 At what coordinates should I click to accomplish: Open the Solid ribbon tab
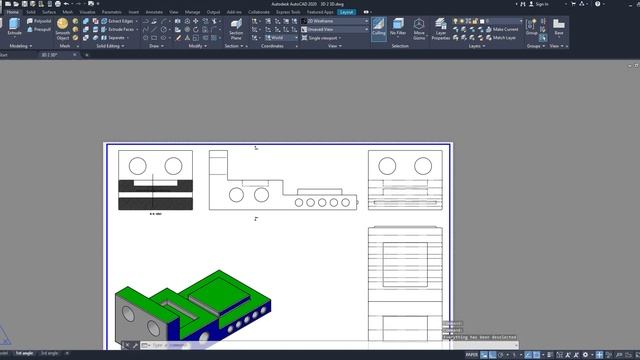[31, 12]
